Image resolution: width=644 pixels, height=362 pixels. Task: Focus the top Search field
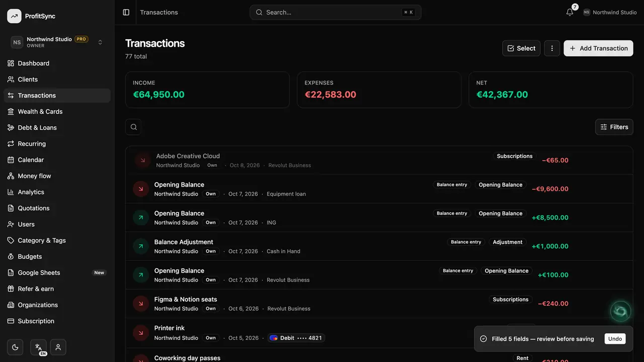pos(336,12)
